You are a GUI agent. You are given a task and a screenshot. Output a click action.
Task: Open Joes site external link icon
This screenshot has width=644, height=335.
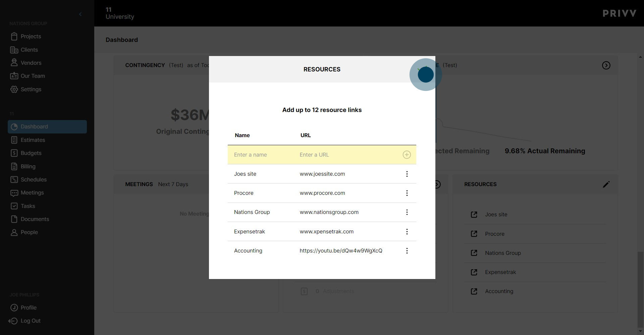(x=474, y=215)
